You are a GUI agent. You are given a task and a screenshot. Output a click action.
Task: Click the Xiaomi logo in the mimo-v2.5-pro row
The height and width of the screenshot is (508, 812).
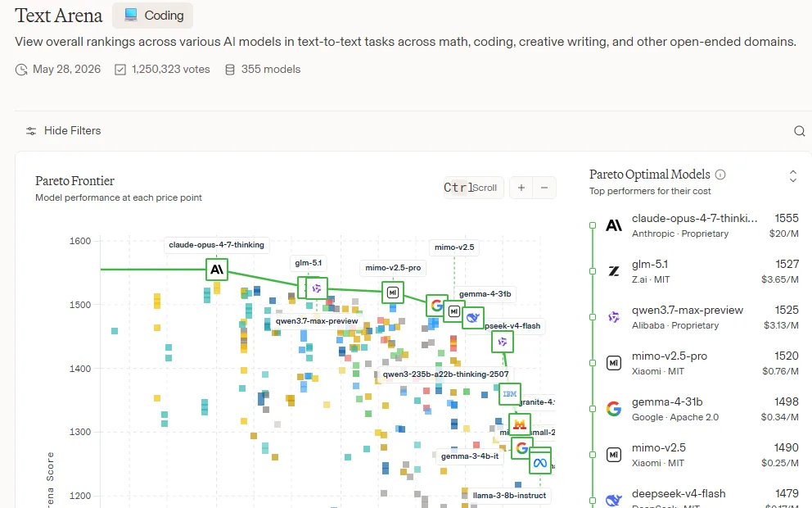614,363
